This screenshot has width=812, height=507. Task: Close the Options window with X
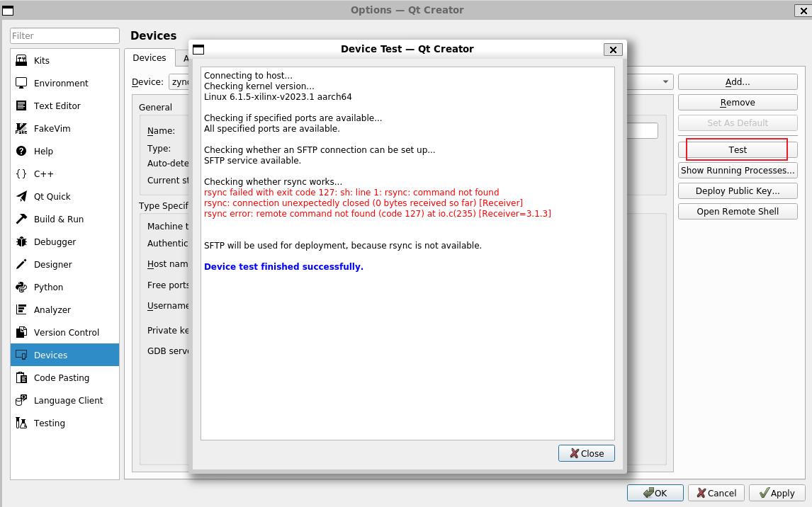[x=803, y=11]
